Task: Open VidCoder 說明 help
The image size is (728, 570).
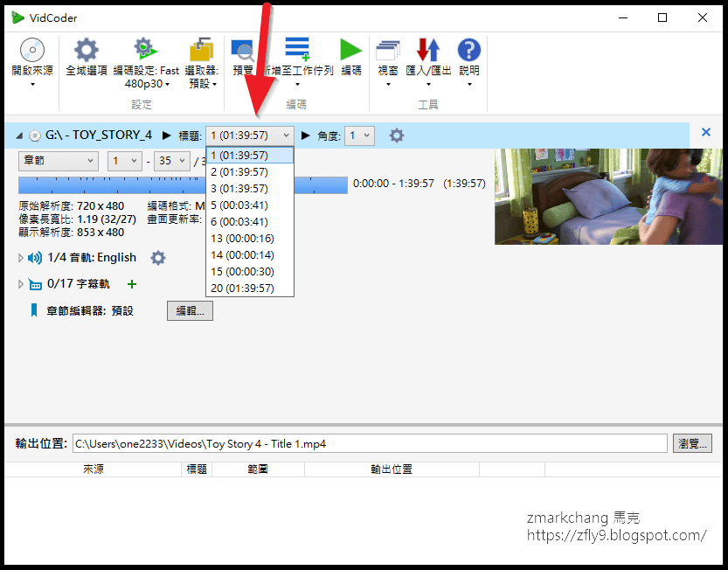Action: pyautogui.click(x=468, y=52)
